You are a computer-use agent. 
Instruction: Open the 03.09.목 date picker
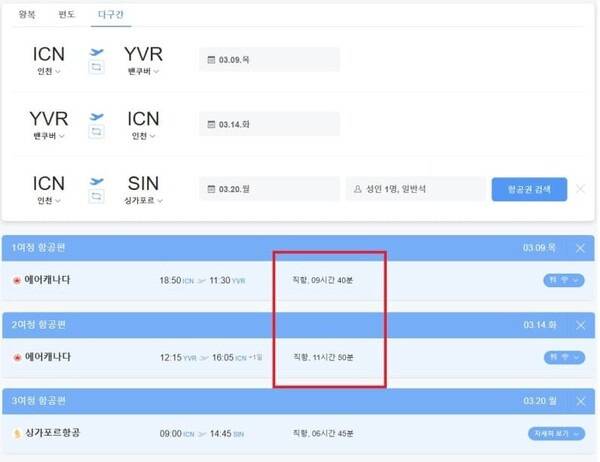coord(268,60)
